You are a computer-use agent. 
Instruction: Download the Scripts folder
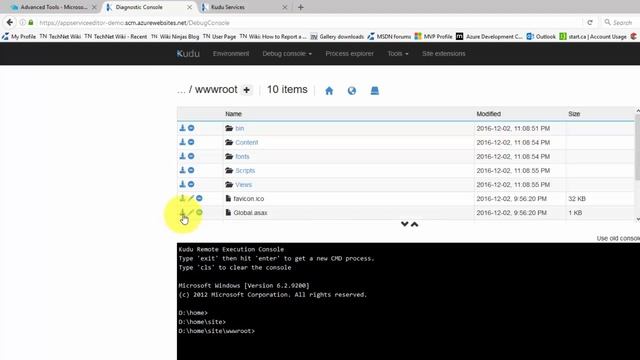tap(182, 170)
